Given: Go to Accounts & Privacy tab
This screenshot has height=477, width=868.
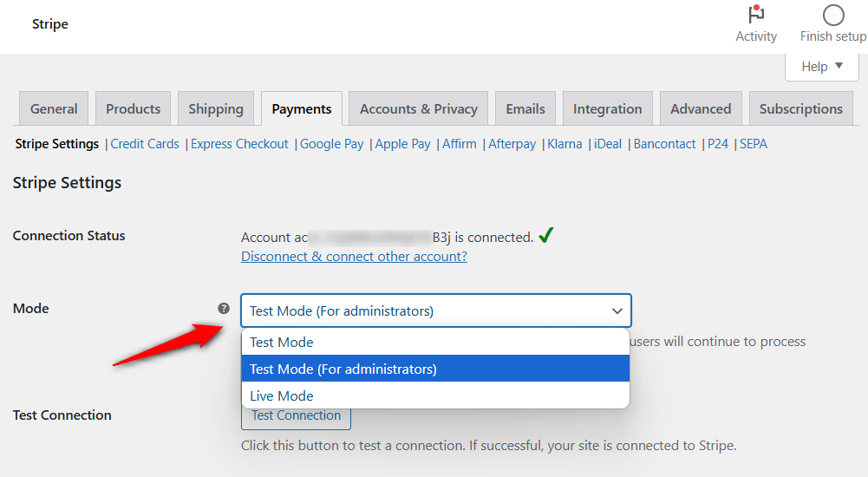Looking at the screenshot, I should pos(419,109).
